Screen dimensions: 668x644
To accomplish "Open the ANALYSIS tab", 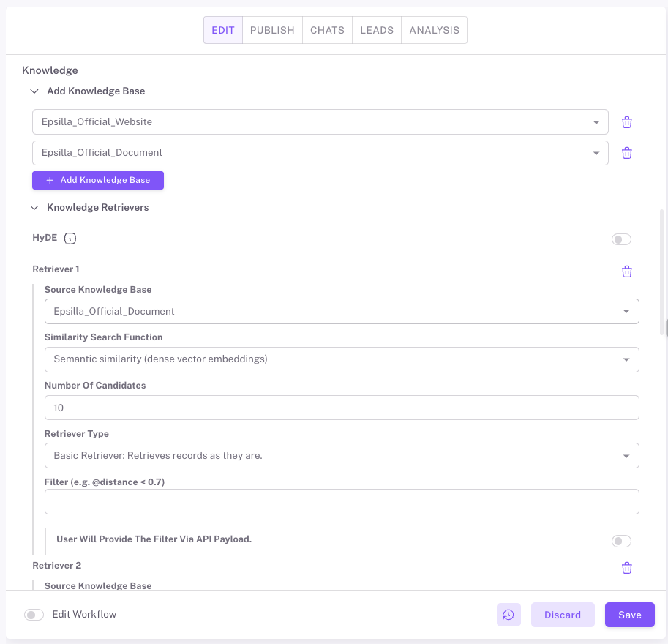I will click(434, 30).
